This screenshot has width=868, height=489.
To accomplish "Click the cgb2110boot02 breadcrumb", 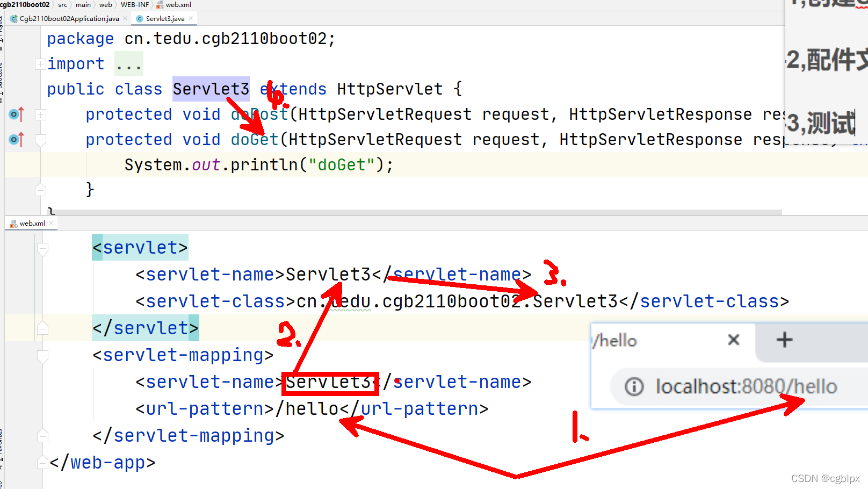I will 25,5.
